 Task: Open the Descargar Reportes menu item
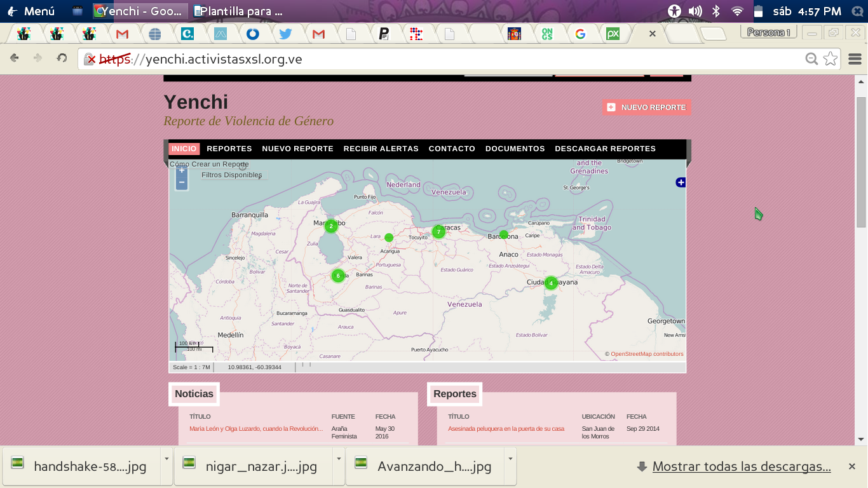605,149
